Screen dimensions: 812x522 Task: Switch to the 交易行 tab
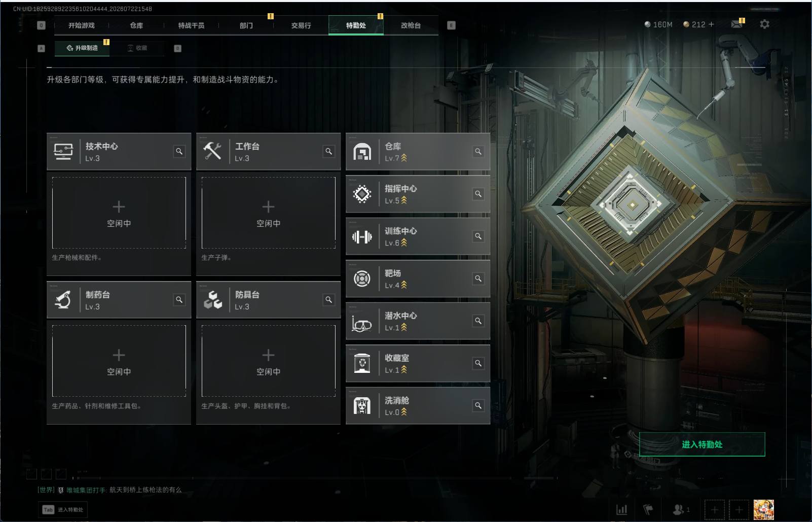click(x=301, y=25)
